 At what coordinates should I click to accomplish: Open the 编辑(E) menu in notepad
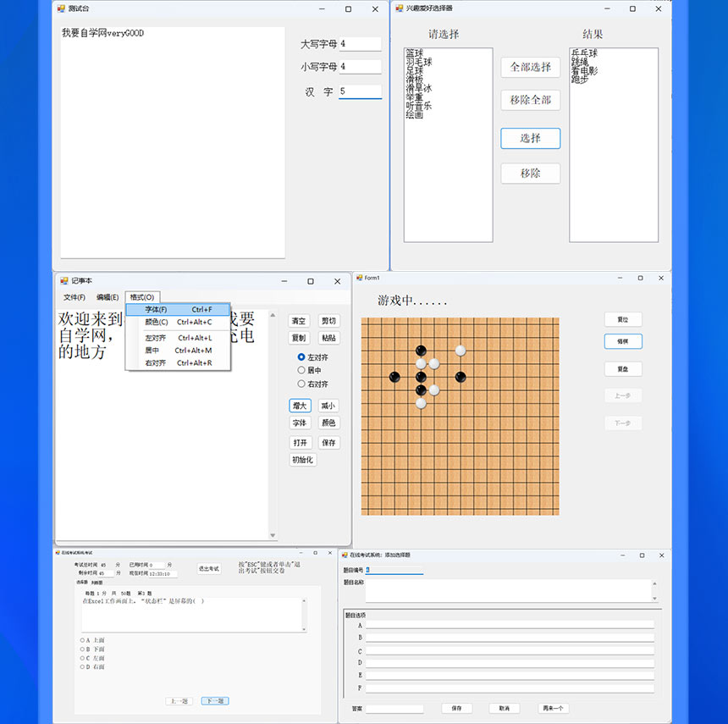[x=108, y=297]
